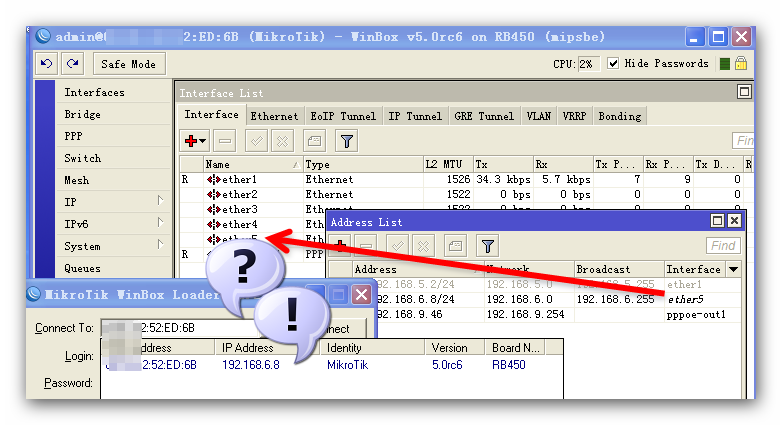This screenshot has height=425, width=782.
Task: Click the Remove minus button in Interface List
Action: click(225, 141)
